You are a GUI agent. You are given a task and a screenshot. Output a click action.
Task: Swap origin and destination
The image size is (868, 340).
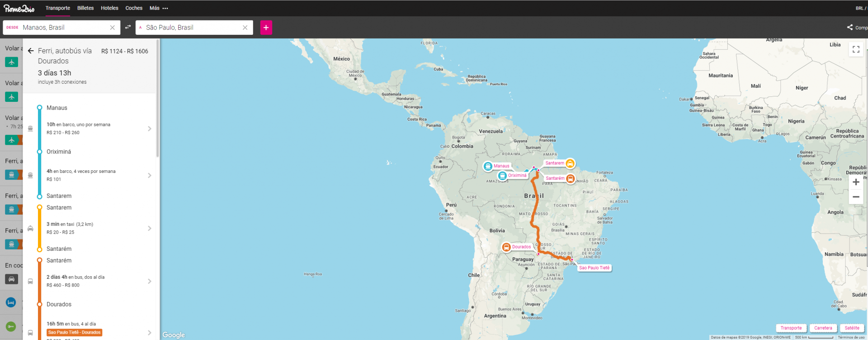[x=128, y=27]
